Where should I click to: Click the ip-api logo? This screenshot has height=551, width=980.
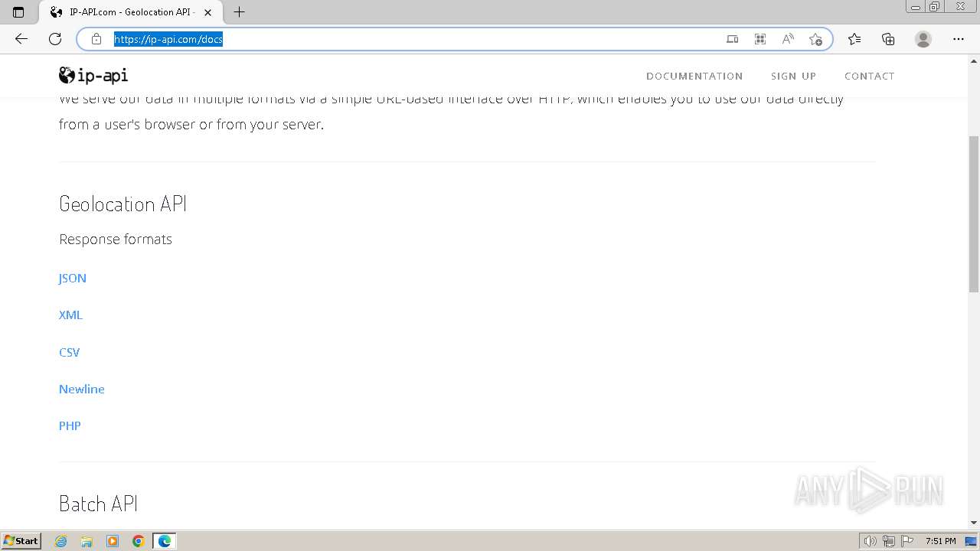pos(93,75)
